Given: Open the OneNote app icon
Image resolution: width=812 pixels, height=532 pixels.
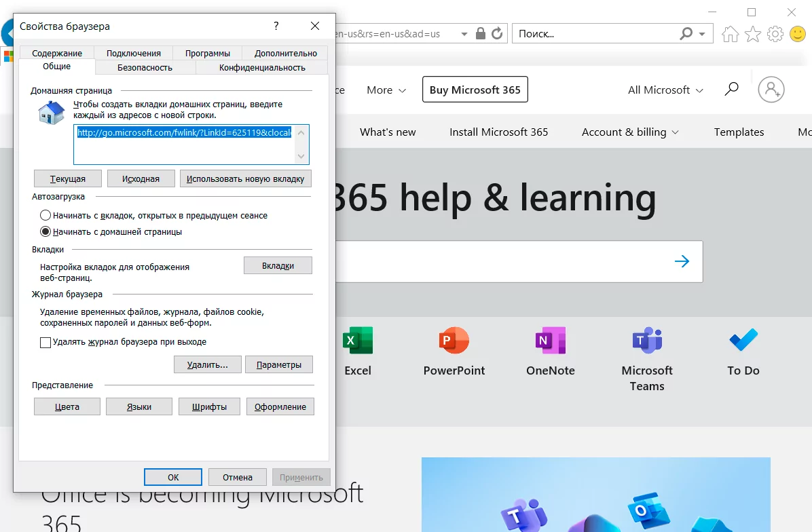Looking at the screenshot, I should point(551,341).
